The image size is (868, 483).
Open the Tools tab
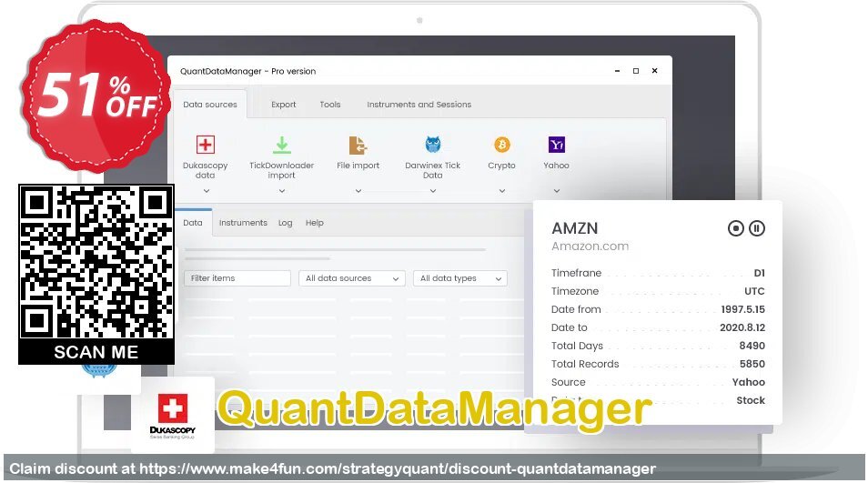(330, 105)
